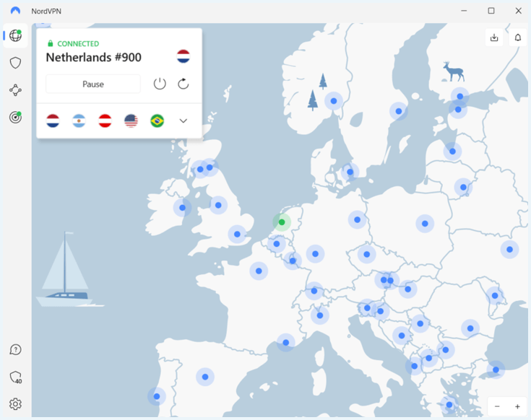Screen dimensions: 531x420
Task: Select the Portugal server pin on map
Action: coord(157,396)
